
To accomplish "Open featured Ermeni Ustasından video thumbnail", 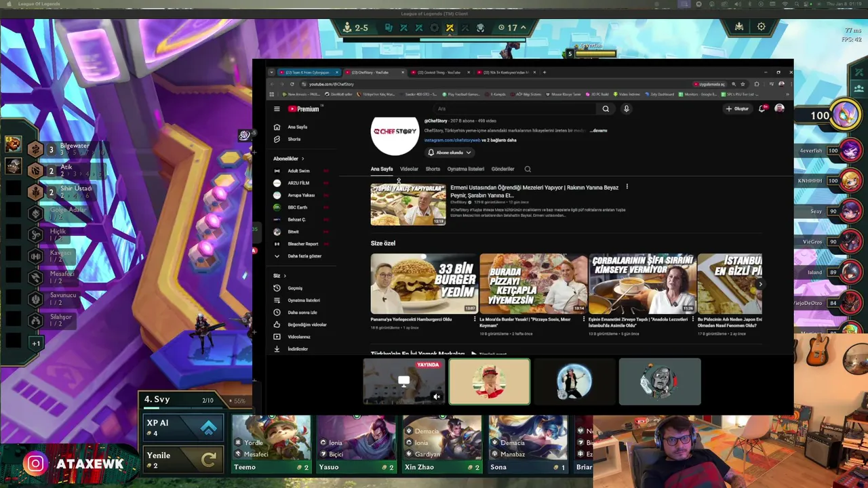I will pos(408,204).
